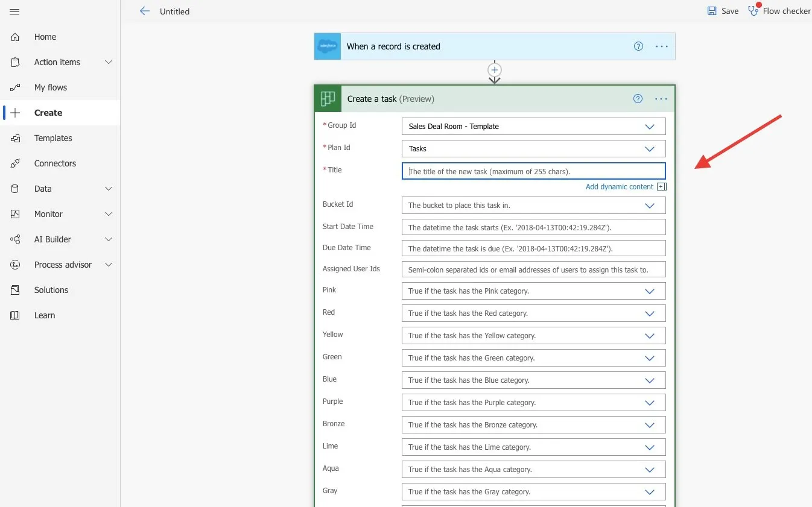Click the Learn book icon
This screenshot has height=507, width=812.
tap(15, 315)
